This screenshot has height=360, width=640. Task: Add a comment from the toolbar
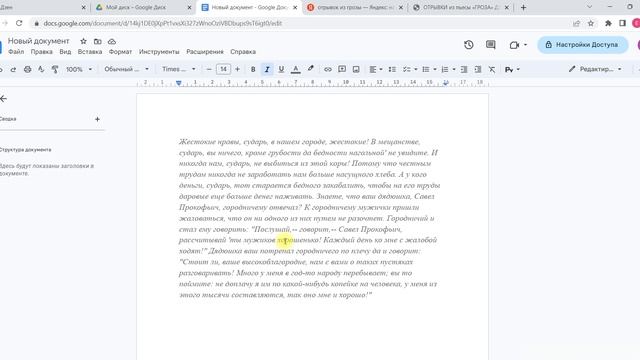tap(342, 69)
